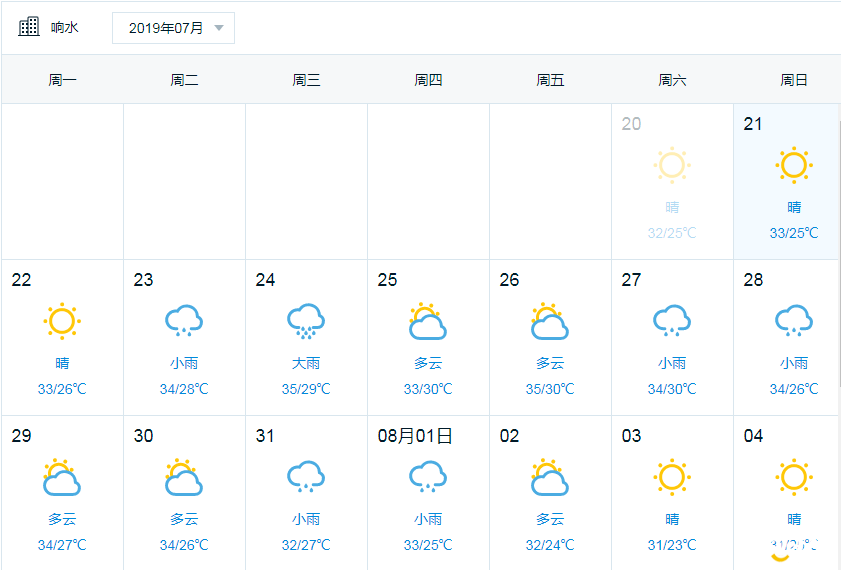The image size is (841, 570).
Task: Click the cloudy icon on day 02
Action: [x=550, y=477]
